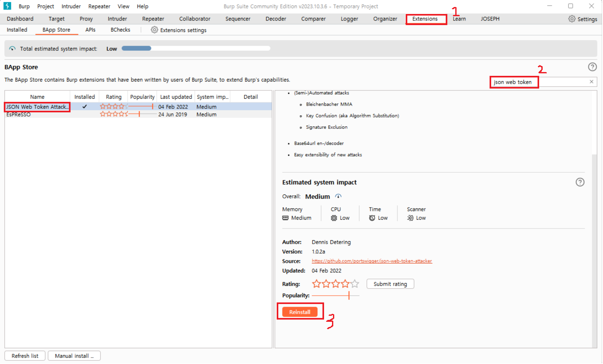Click the Reinstall button
Screen dimensions: 603x364
[300, 312]
